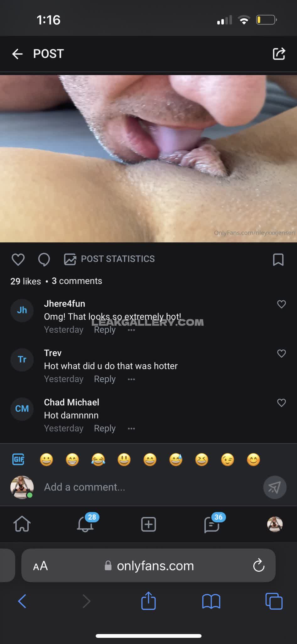Go to the Home tab
The height and width of the screenshot is (644, 297).
click(22, 524)
